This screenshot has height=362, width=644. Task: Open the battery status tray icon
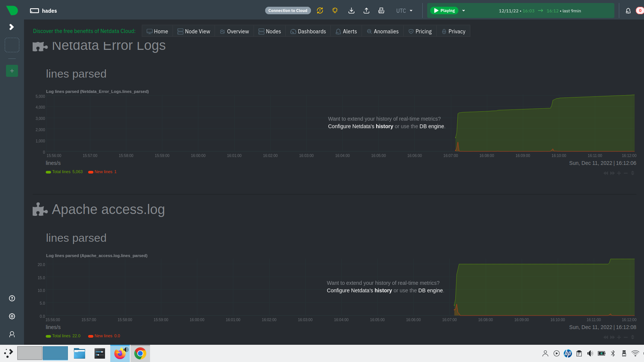[602, 353]
